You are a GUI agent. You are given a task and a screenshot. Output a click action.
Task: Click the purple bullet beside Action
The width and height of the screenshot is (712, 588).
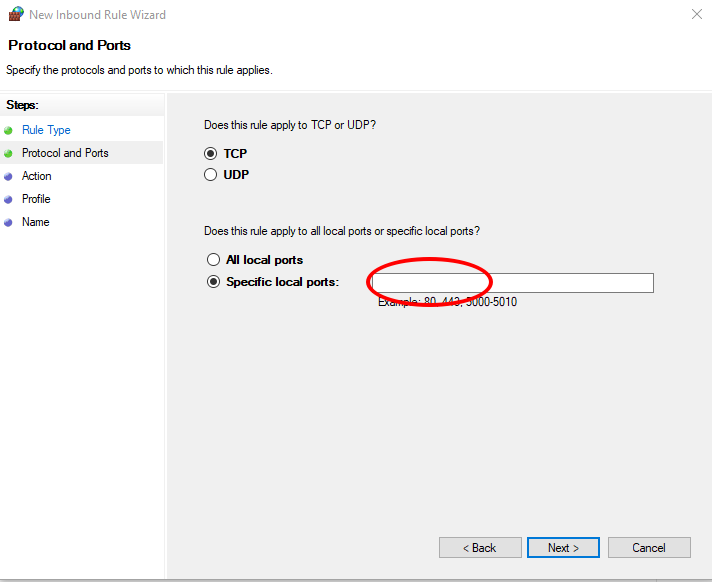coord(8,177)
